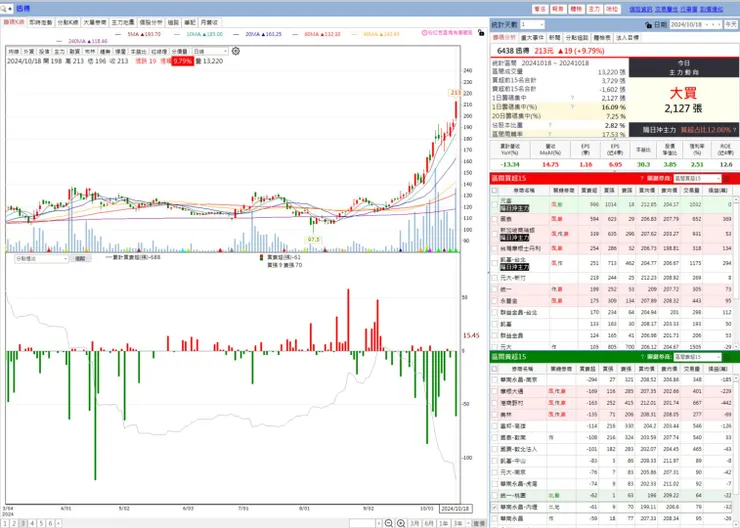The width and height of the screenshot is (740, 528).
Task: Open the stock search magnifier icon
Action: click(x=3, y=8)
